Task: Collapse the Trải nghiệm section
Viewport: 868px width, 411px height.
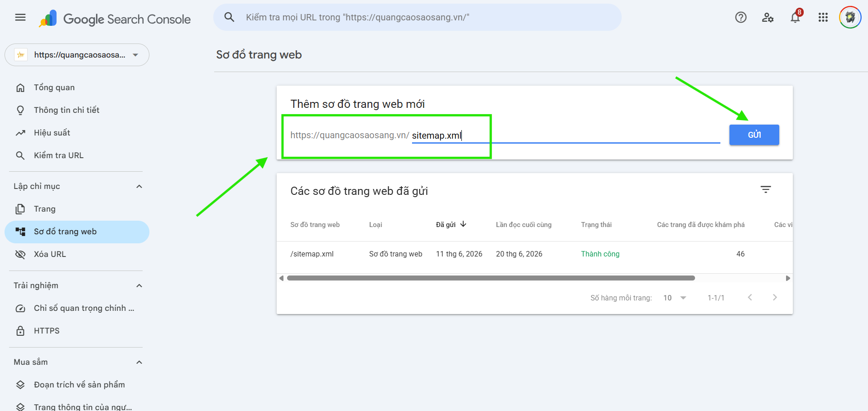Action: pyautogui.click(x=139, y=285)
